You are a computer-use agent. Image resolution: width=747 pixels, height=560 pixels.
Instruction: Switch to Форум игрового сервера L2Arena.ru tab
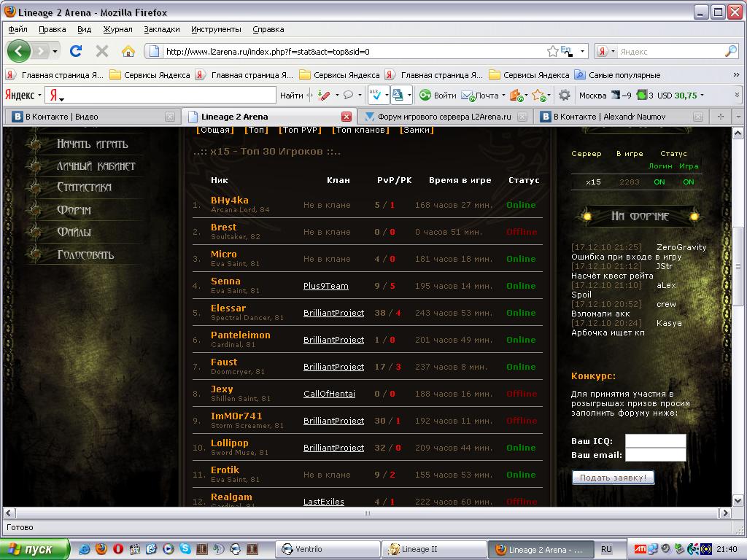tap(444, 117)
